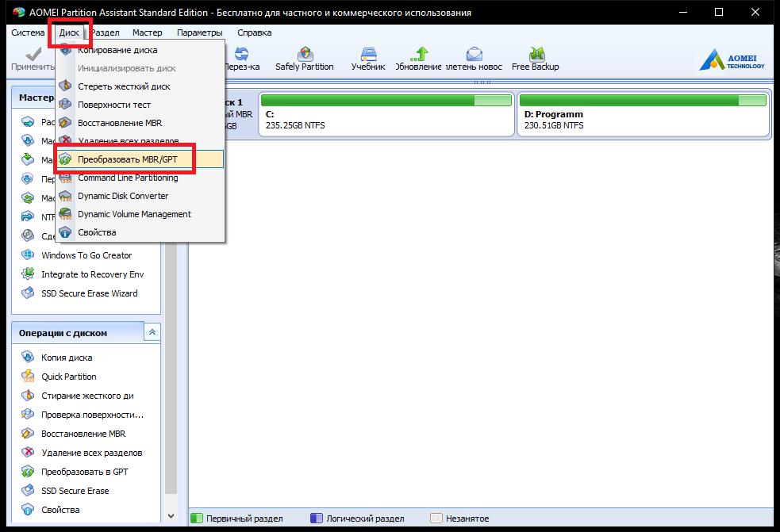The image size is (780, 532).
Task: Open Command Line Partitioning
Action: click(140, 178)
